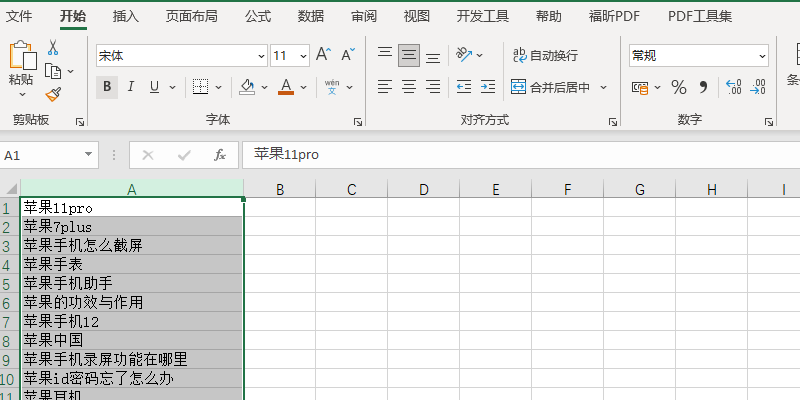The image size is (800, 400).
Task: Decrease indent
Action: [x=464, y=87]
